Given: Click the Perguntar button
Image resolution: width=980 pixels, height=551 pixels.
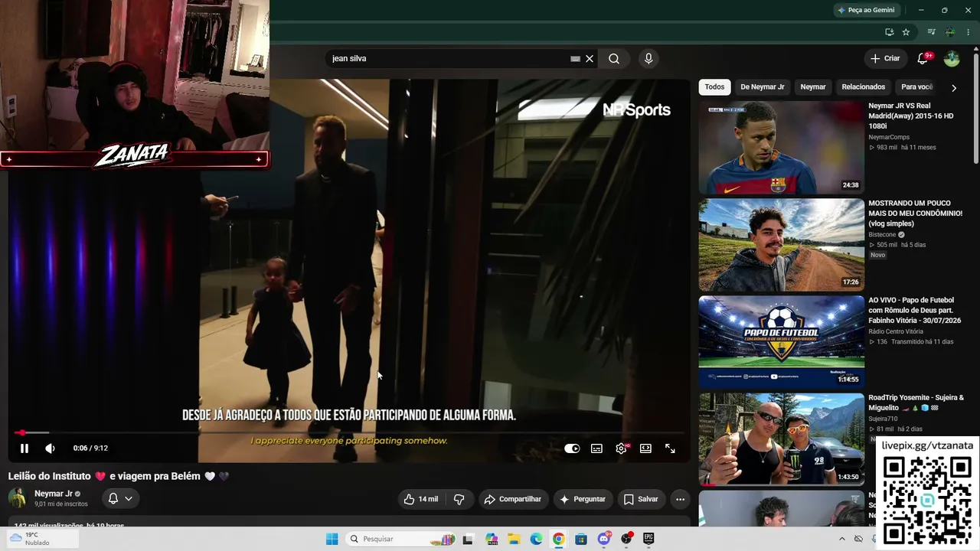Looking at the screenshot, I should click(583, 499).
